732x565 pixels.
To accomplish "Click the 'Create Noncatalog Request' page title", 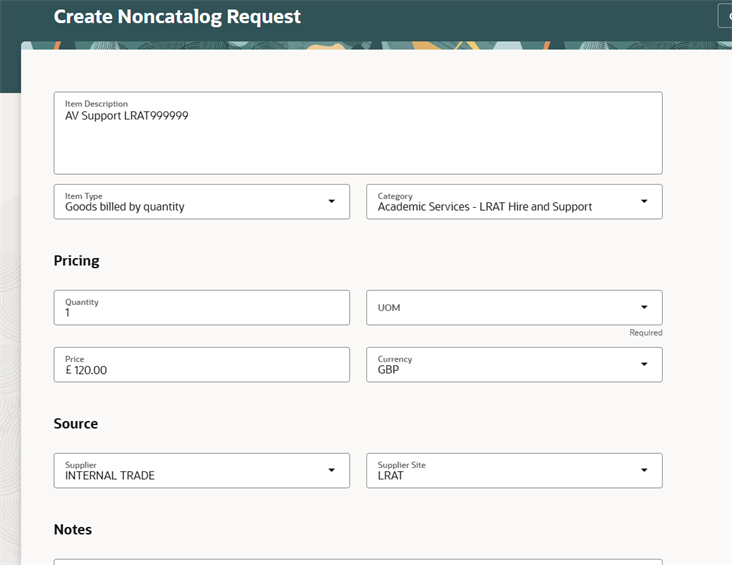I will 177,17.
